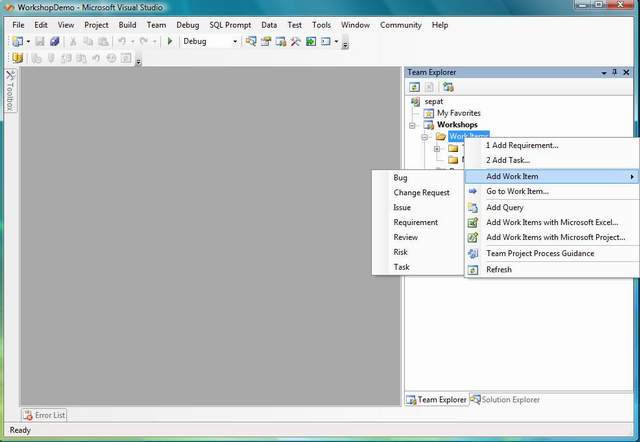The image size is (640, 442).
Task: Open the Team menu
Action: (x=156, y=25)
